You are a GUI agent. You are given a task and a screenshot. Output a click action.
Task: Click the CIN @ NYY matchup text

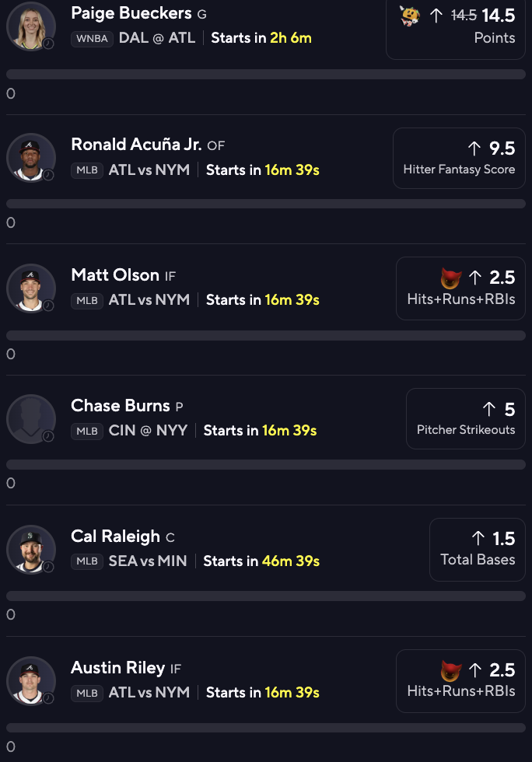coord(148,430)
